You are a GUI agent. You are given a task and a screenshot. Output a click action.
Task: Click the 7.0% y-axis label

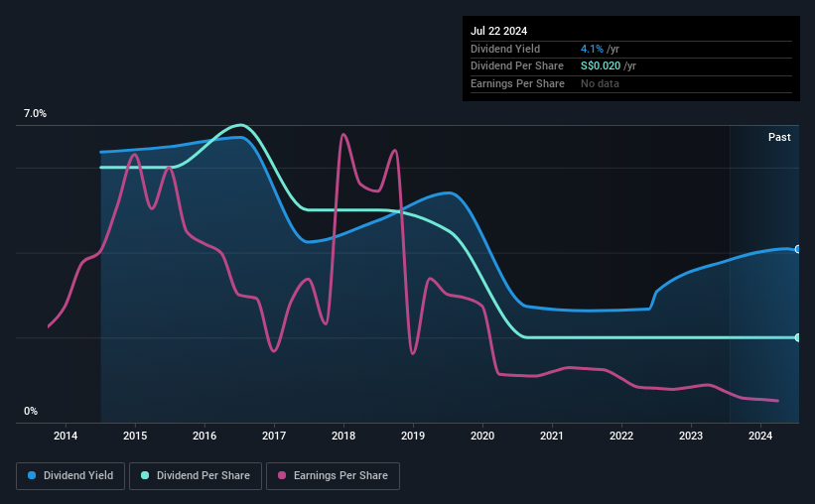pos(35,113)
